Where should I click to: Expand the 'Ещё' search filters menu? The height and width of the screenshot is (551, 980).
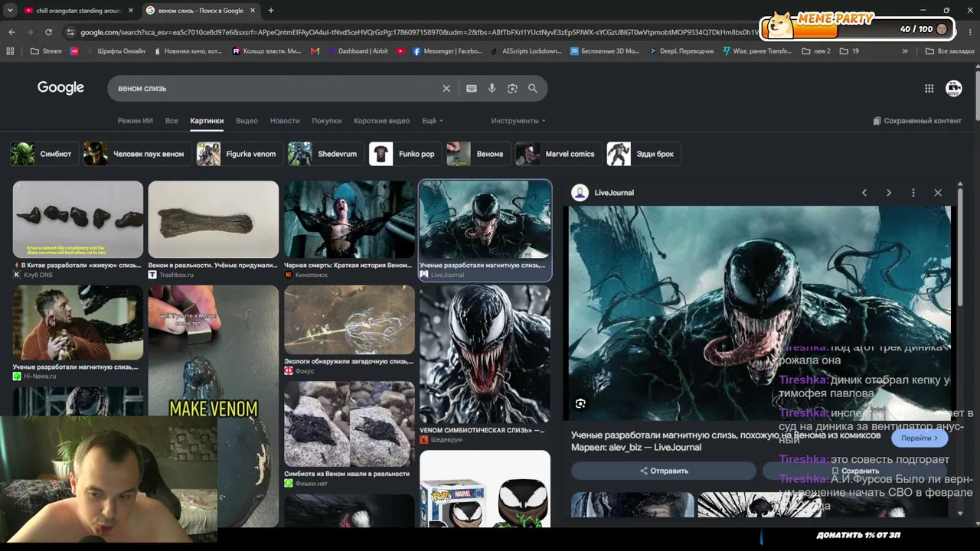coord(433,121)
